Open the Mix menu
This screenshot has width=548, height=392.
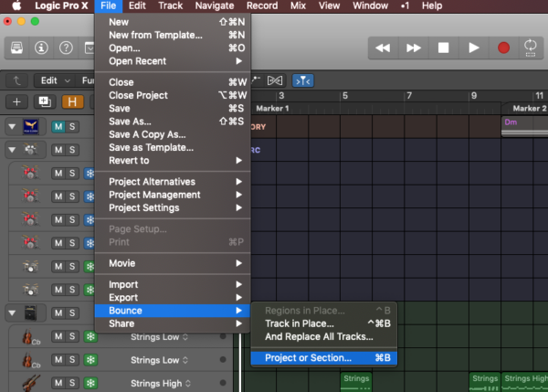pos(298,5)
